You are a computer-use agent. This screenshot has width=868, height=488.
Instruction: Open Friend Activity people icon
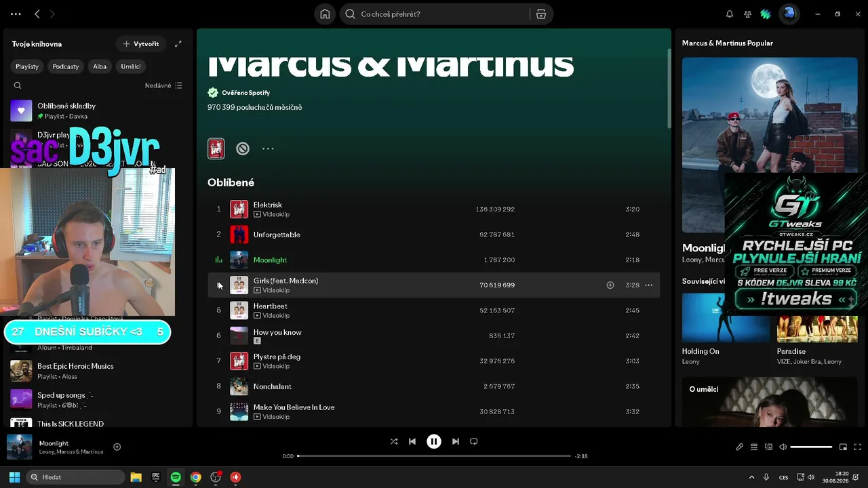747,14
